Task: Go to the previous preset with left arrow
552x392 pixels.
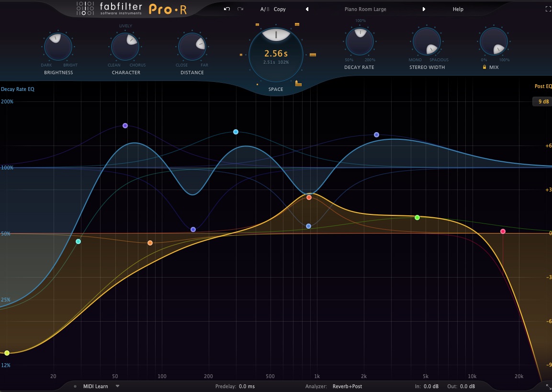Action: 307,9
